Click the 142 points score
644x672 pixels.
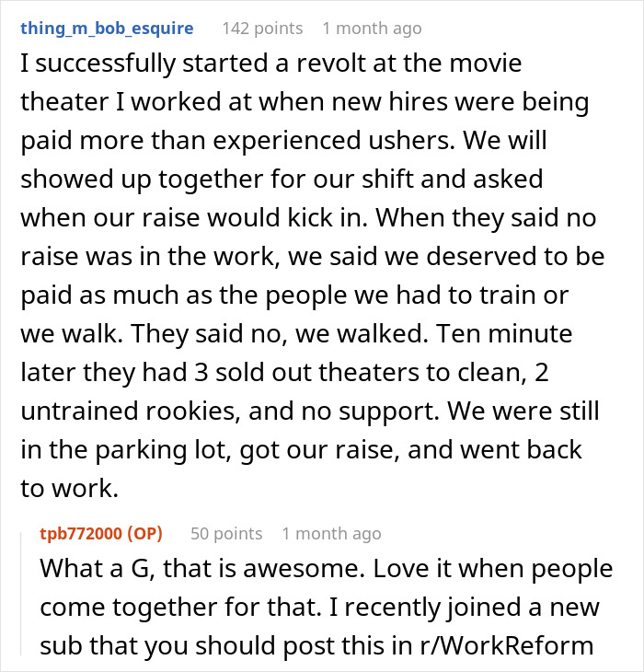[x=262, y=29]
